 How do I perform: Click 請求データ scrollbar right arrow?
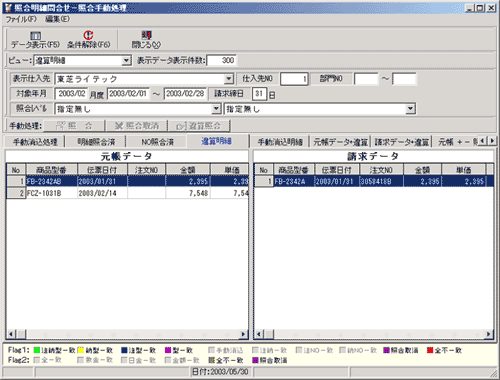pos(489,334)
